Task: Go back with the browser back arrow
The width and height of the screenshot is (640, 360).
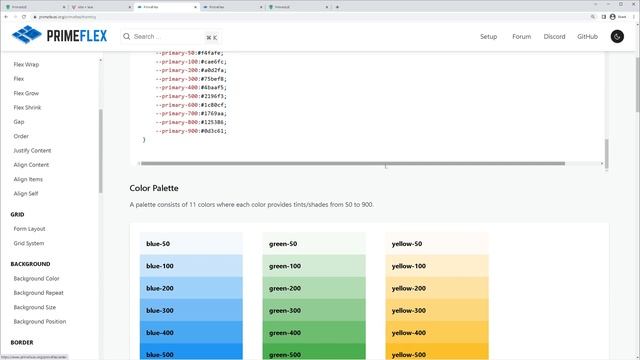Action: [x=6, y=17]
